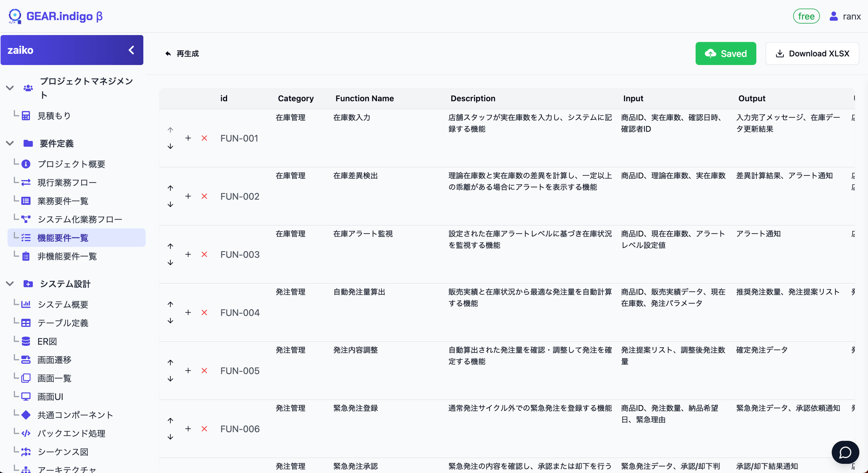Delete row FUN-006
Viewport: 868px width, 473px height.
(204, 429)
